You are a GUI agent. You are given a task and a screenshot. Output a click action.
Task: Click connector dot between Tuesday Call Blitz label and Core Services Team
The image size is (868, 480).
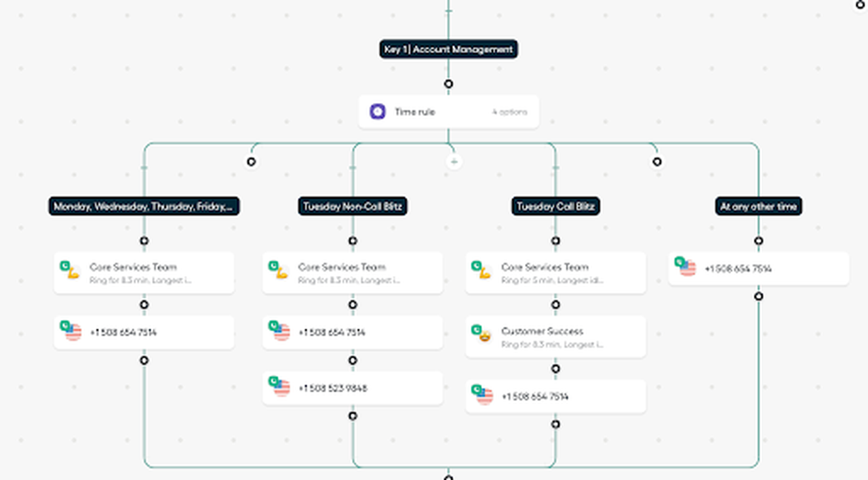[x=555, y=241]
